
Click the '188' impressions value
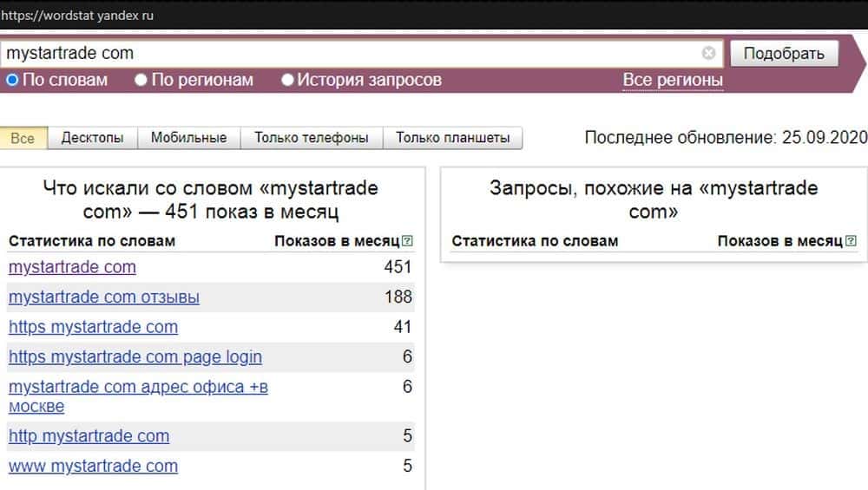[x=398, y=297]
